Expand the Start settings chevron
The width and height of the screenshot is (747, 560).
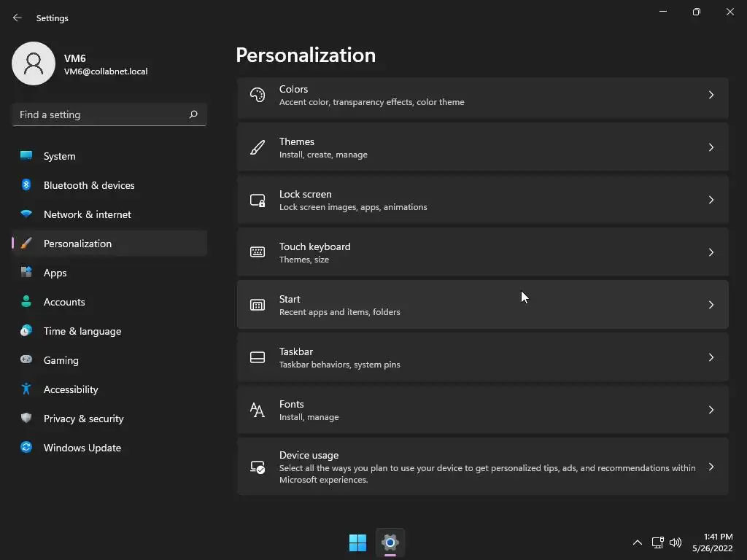(711, 305)
